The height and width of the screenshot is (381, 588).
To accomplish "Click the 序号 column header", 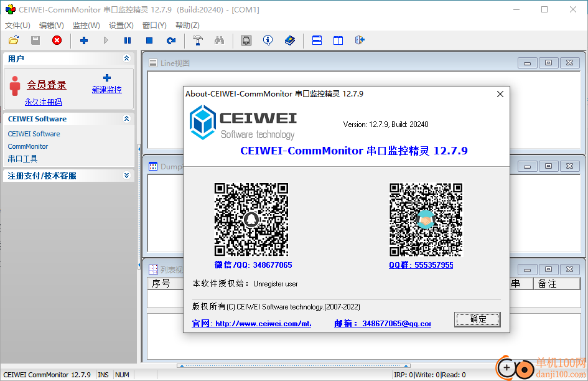I will 165,284.
